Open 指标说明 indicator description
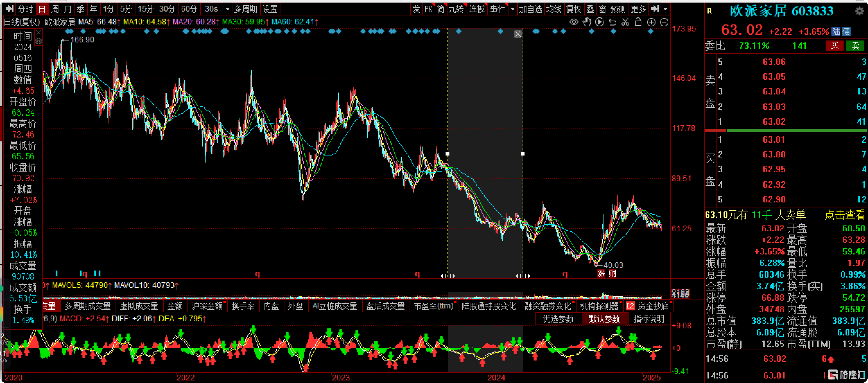The image size is (868, 383). [649, 319]
